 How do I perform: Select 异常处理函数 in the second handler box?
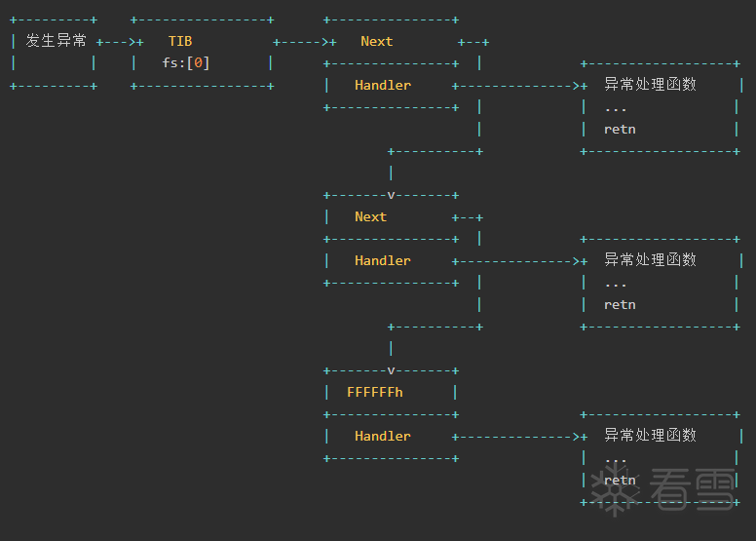pyautogui.click(x=650, y=260)
